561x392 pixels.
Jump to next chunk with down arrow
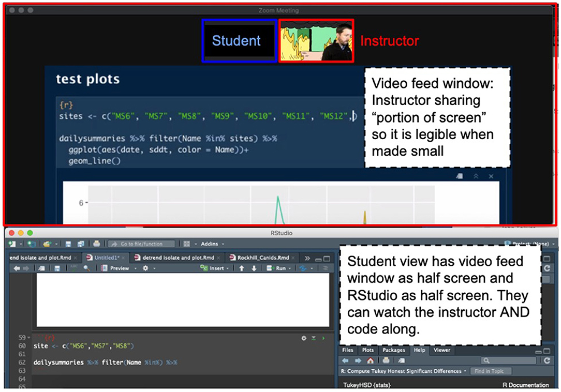(x=254, y=268)
